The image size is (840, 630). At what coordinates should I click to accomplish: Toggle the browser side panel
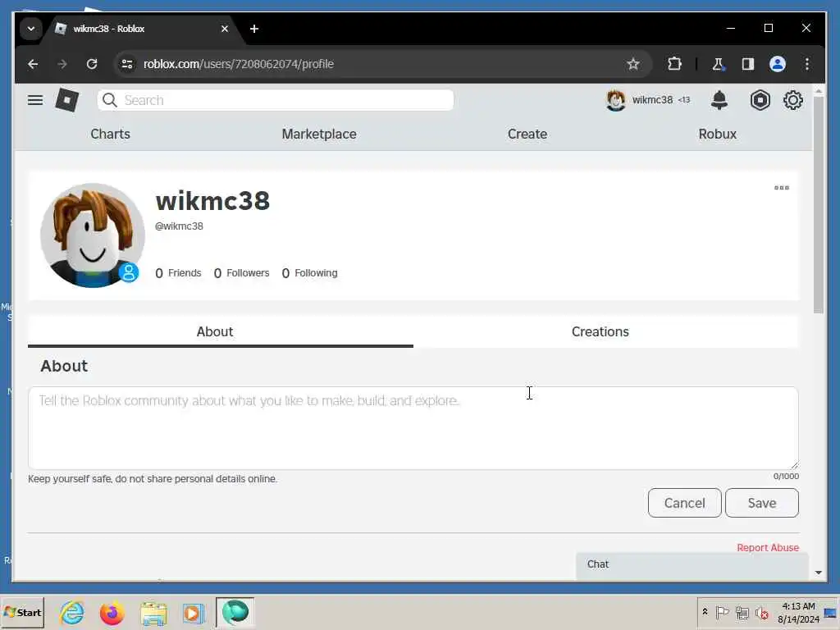pos(748,64)
